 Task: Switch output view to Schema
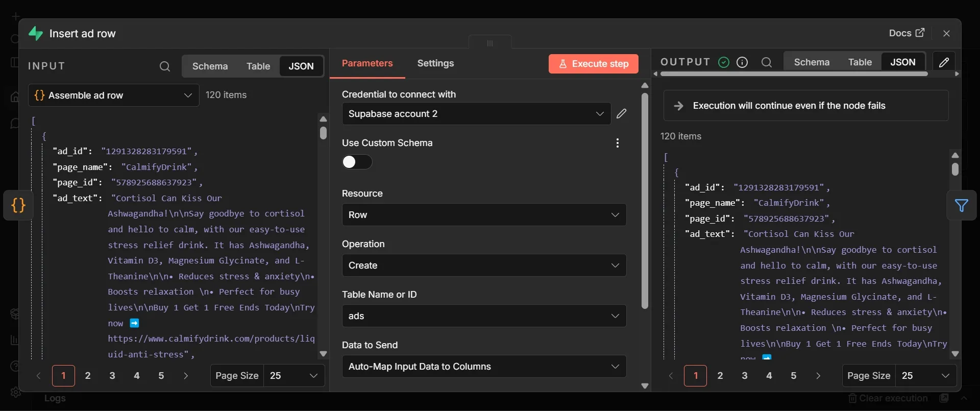pos(812,62)
